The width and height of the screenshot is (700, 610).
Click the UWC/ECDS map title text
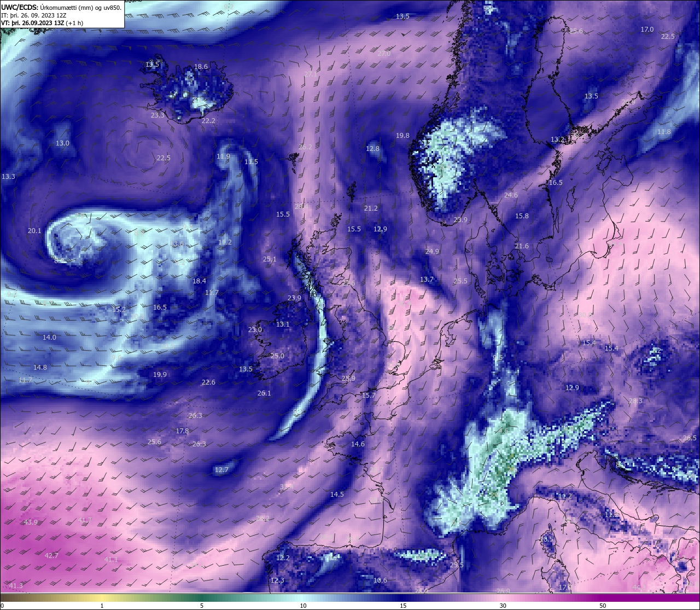pyautogui.click(x=61, y=8)
